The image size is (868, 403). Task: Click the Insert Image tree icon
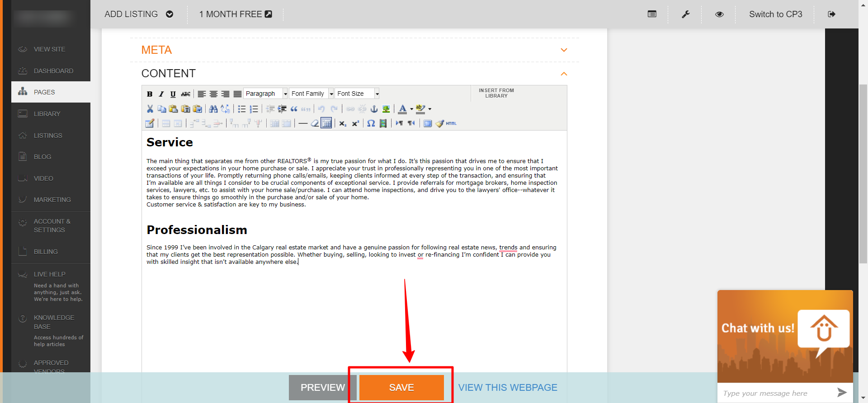(x=386, y=109)
